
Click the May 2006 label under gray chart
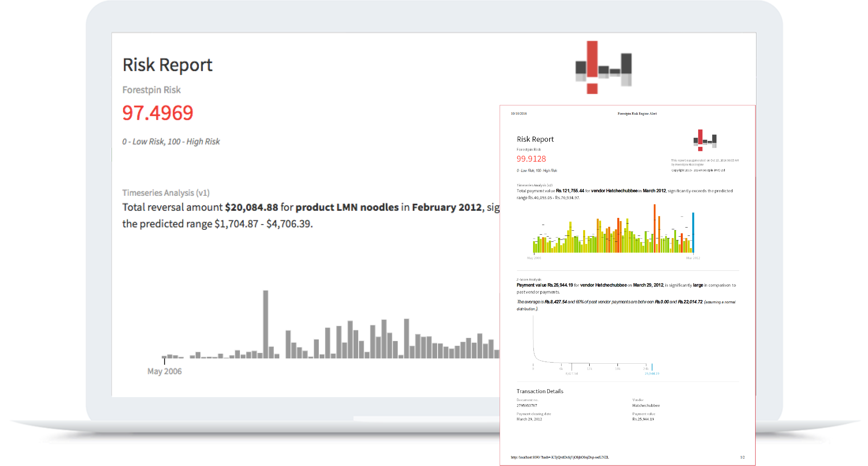[165, 371]
